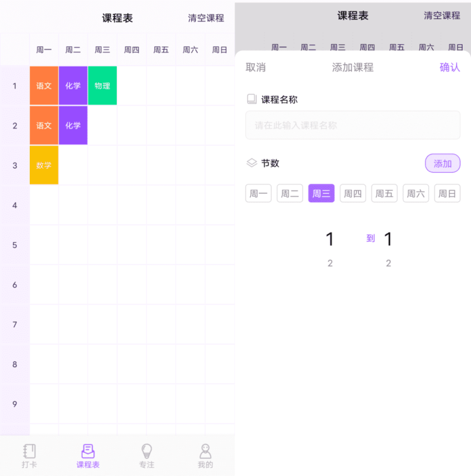471x476 pixels.
Task: Select 周二 day chip in add-course panel
Action: [290, 193]
